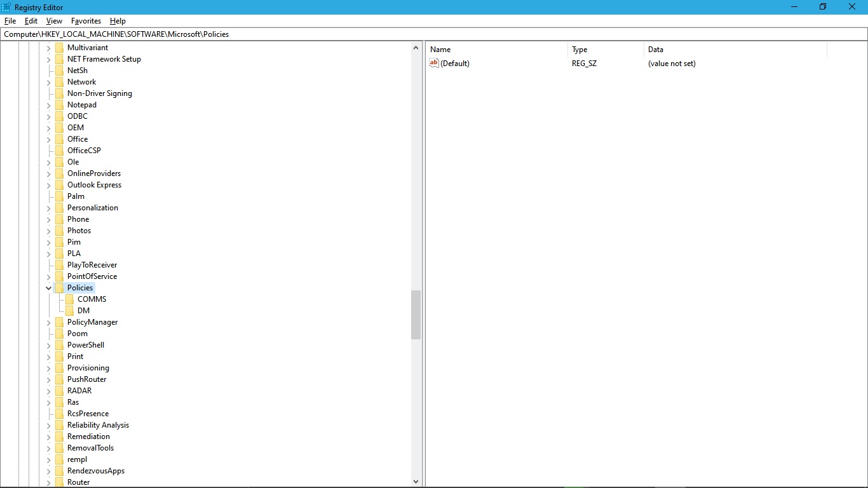
Task: Click the folder icon next to Remediation
Action: tap(59, 437)
